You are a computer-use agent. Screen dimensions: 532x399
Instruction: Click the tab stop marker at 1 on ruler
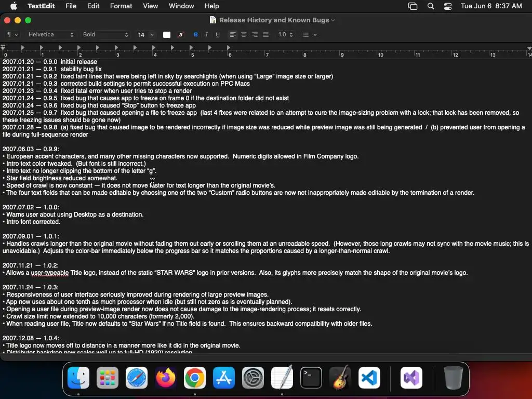pyautogui.click(x=42, y=48)
